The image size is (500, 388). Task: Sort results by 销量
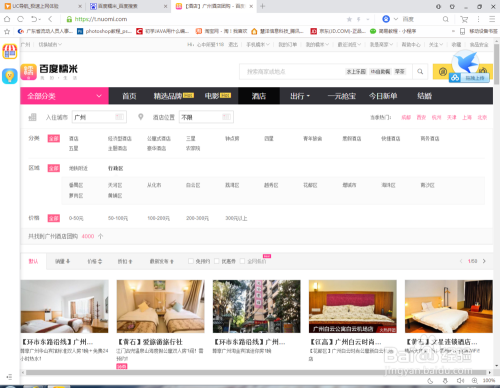62,261
